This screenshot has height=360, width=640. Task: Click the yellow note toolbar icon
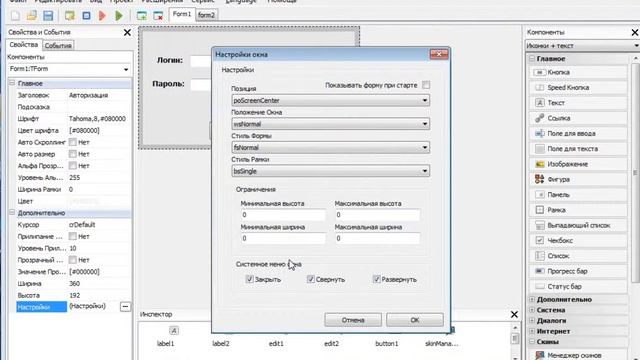[70, 16]
